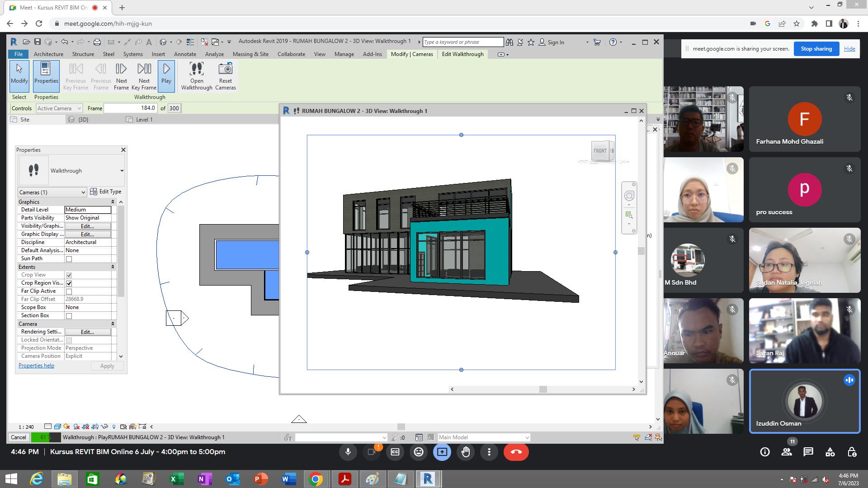Click Next Key Frame button
This screenshot has height=488, width=868.
144,76
